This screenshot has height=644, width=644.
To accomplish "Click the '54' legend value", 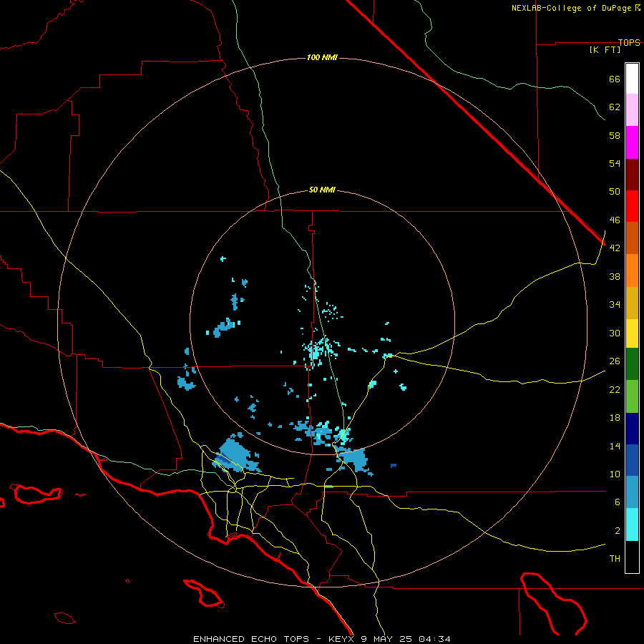I will coord(615,163).
